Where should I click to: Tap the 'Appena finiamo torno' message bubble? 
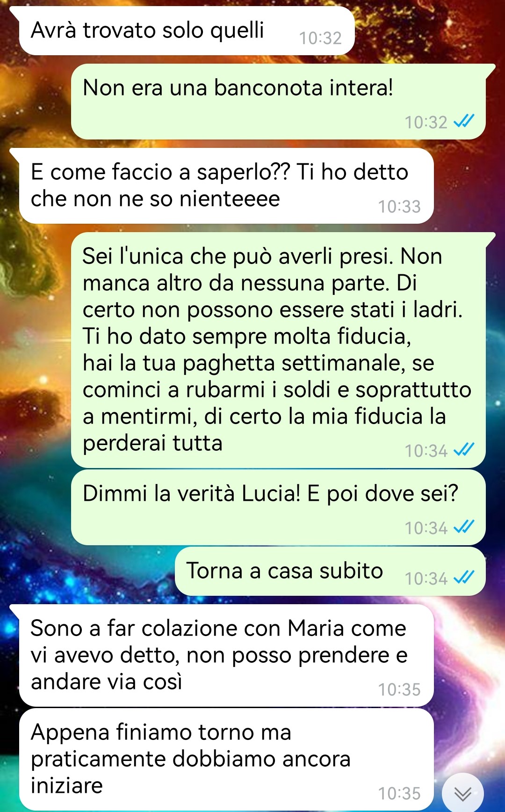tap(226, 759)
